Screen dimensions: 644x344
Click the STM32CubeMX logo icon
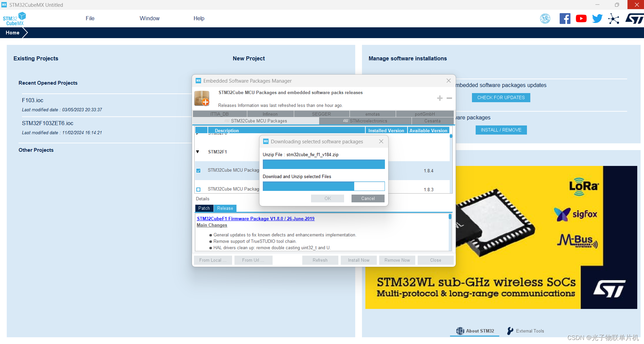15,19
